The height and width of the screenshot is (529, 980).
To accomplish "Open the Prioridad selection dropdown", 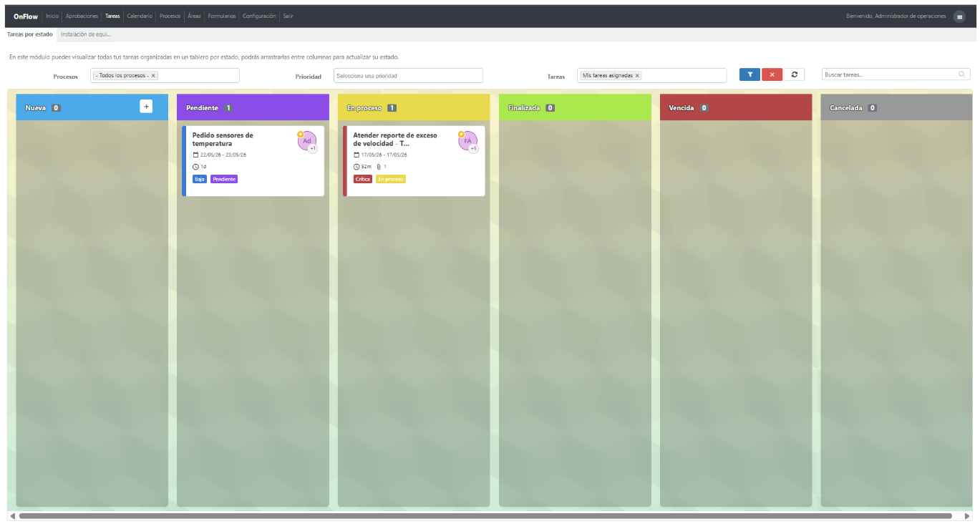I will click(x=408, y=75).
